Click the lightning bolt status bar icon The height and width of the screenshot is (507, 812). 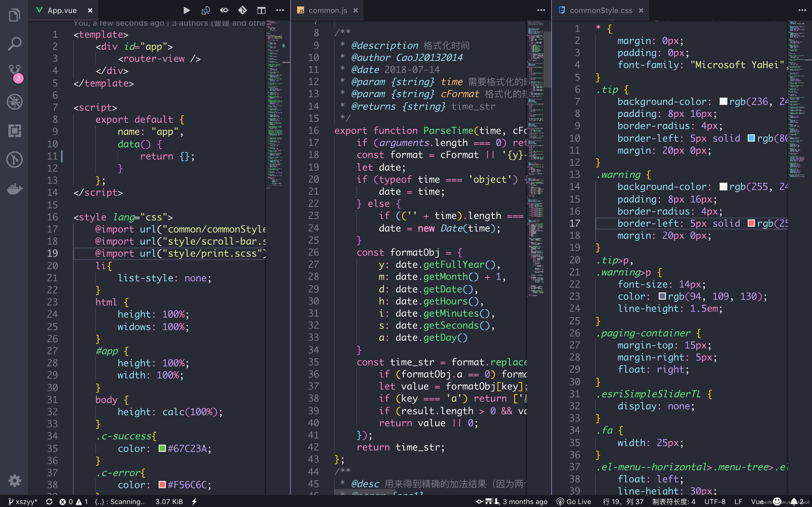[194, 502]
